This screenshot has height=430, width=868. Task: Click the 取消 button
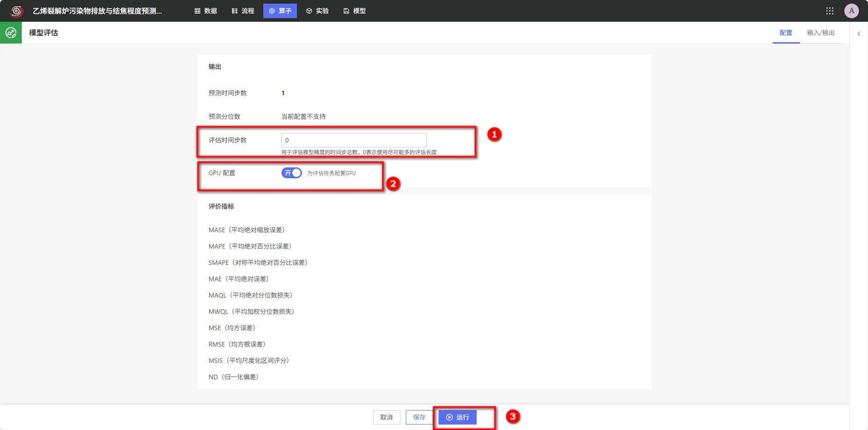(x=387, y=417)
